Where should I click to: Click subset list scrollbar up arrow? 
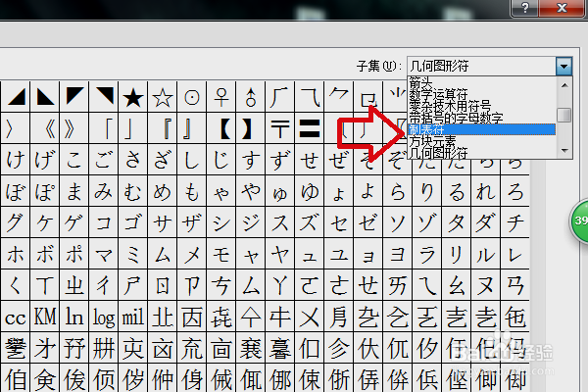[564, 85]
